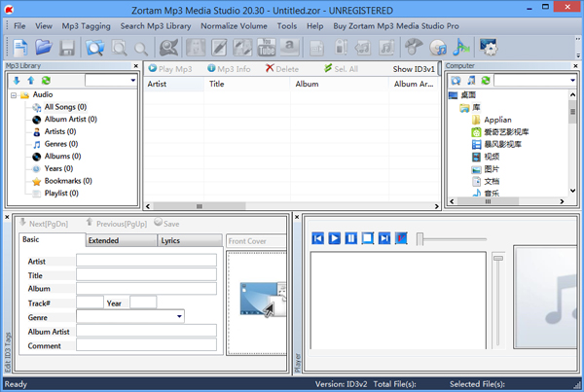
Task: Switch to the Lyrics tab
Action: (x=190, y=240)
